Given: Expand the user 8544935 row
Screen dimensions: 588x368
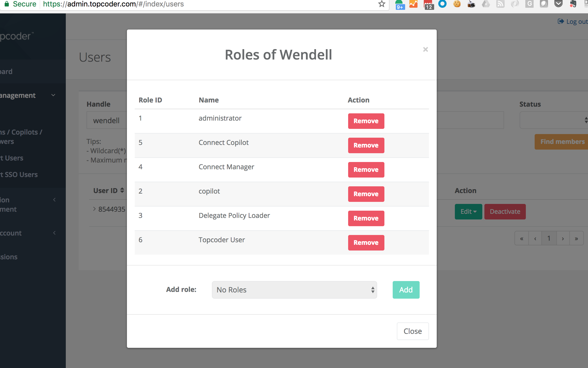Looking at the screenshot, I should pyautogui.click(x=94, y=209).
